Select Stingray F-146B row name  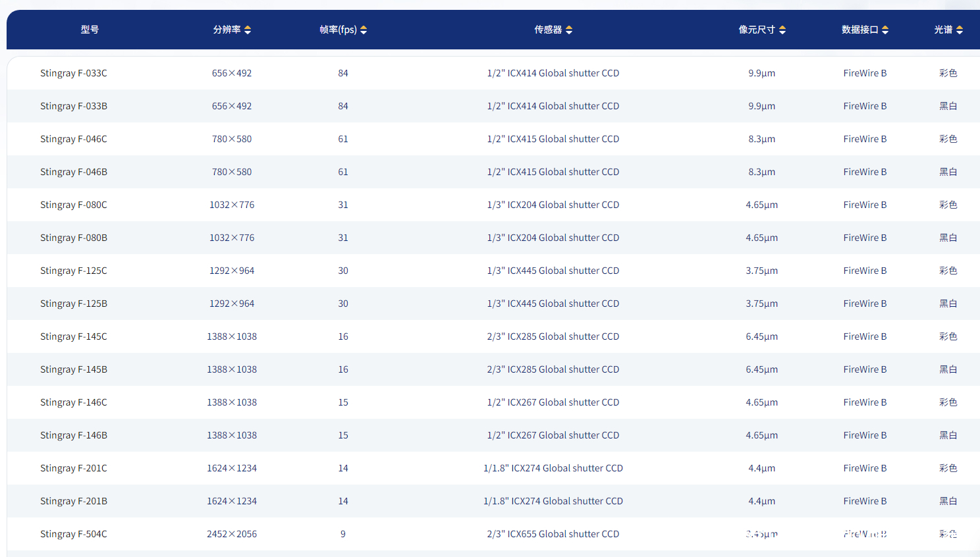click(74, 435)
